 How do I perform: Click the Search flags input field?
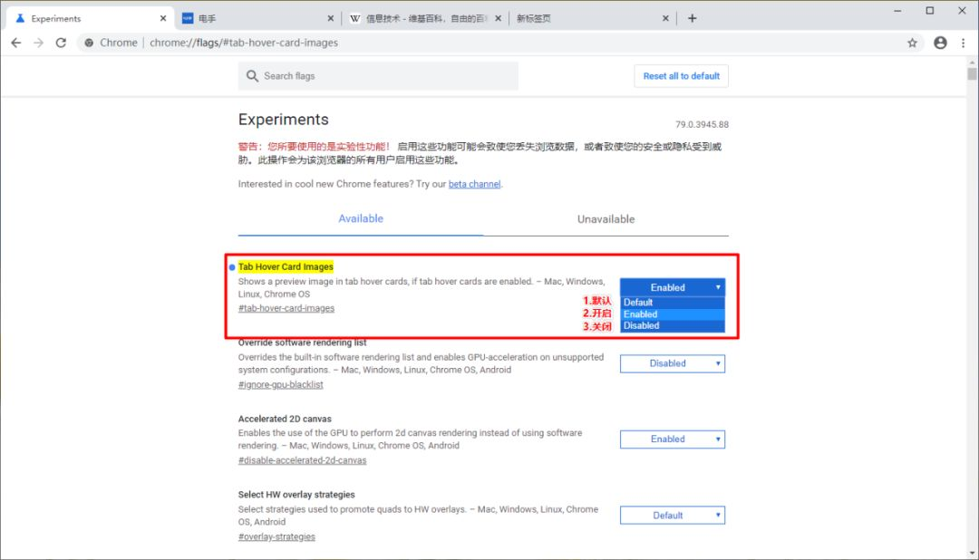pyautogui.click(x=378, y=76)
